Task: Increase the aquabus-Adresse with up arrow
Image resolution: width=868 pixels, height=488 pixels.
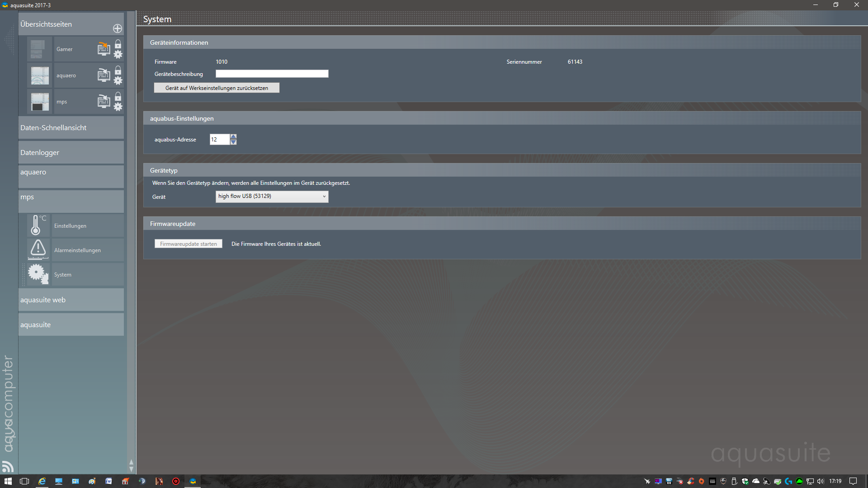Action: [x=233, y=136]
